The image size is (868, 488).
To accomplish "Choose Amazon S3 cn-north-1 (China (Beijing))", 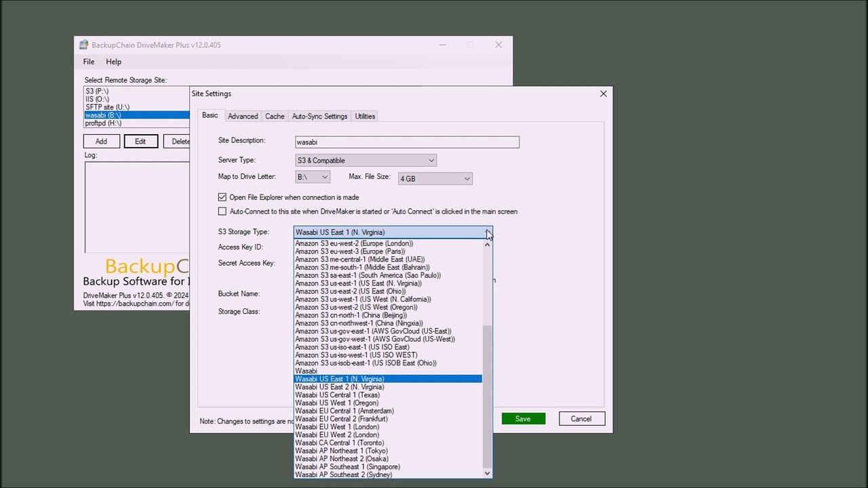I will tap(388, 315).
